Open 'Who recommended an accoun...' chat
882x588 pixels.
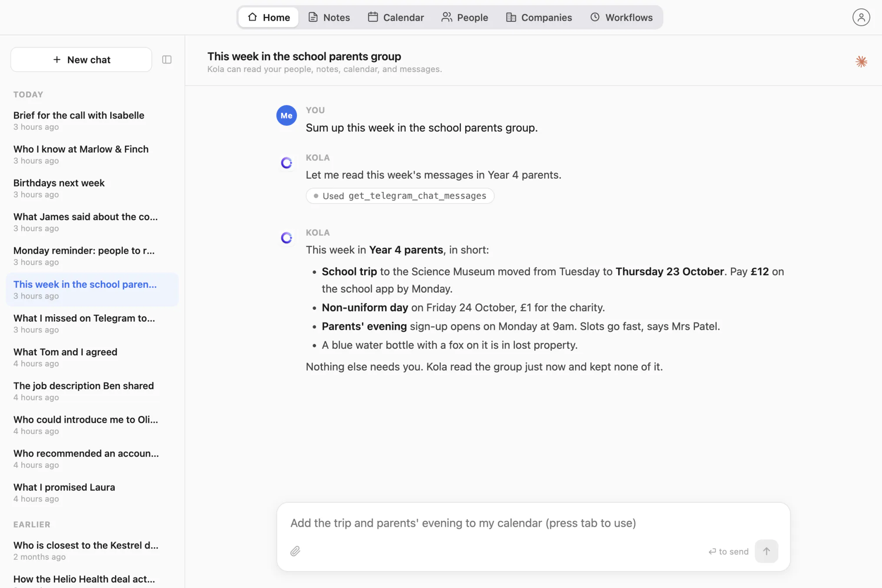coord(92,459)
